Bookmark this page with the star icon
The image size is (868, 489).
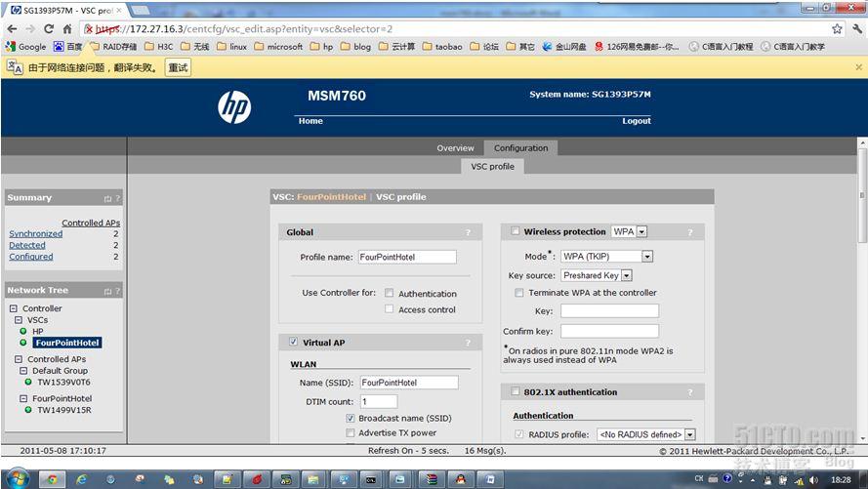(837, 28)
